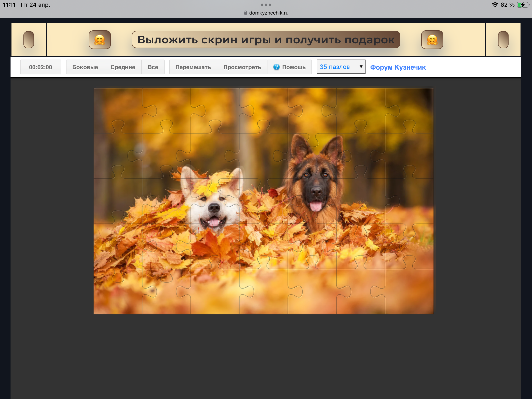Screen dimensions: 532x399
Task: Tap the lock icon beside the URL
Action: coord(245,13)
